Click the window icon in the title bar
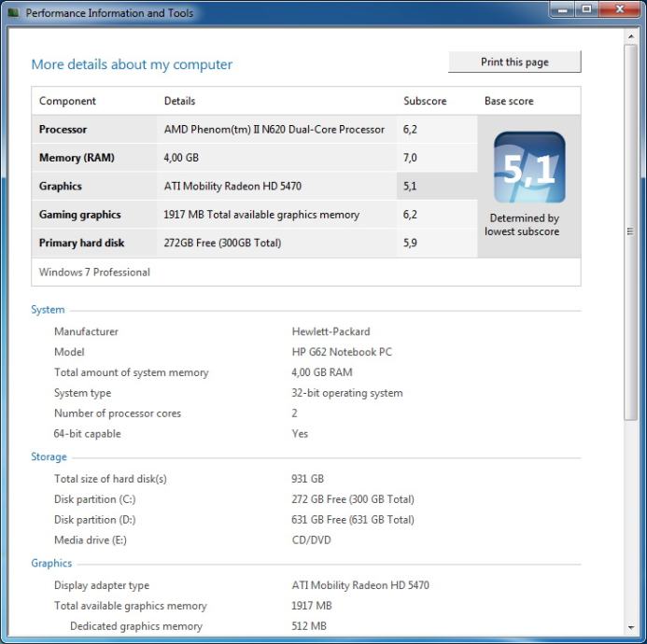The width and height of the screenshot is (647, 644). (x=13, y=13)
